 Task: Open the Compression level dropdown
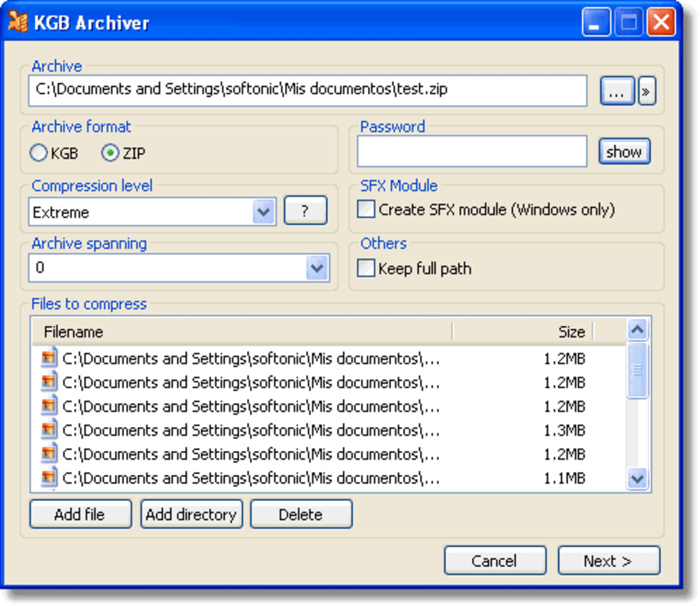tap(264, 212)
